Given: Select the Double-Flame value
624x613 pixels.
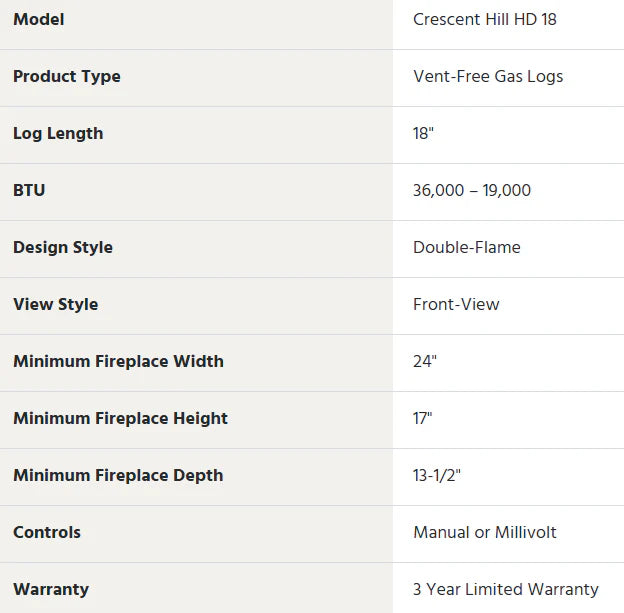Looking at the screenshot, I should point(467,247).
